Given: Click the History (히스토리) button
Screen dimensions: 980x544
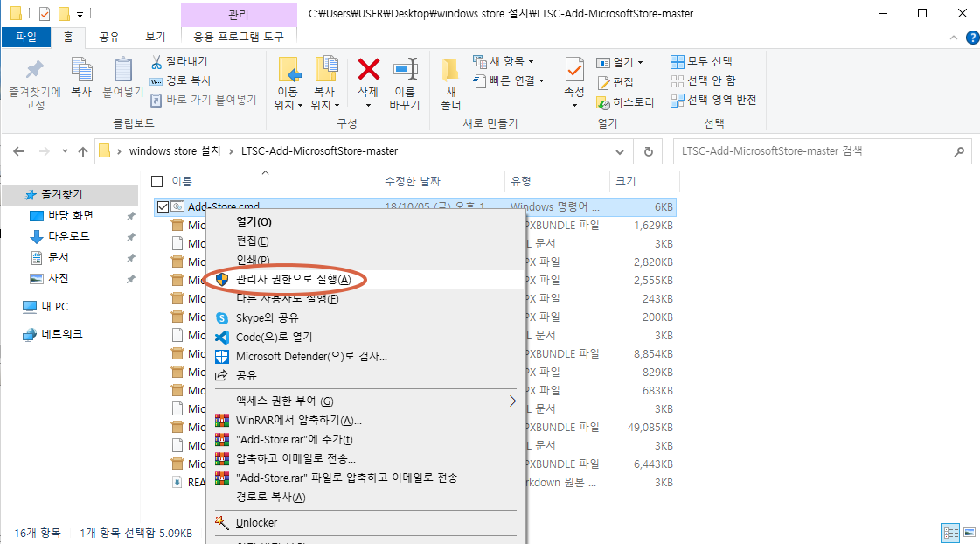Looking at the screenshot, I should pyautogui.click(x=625, y=102).
